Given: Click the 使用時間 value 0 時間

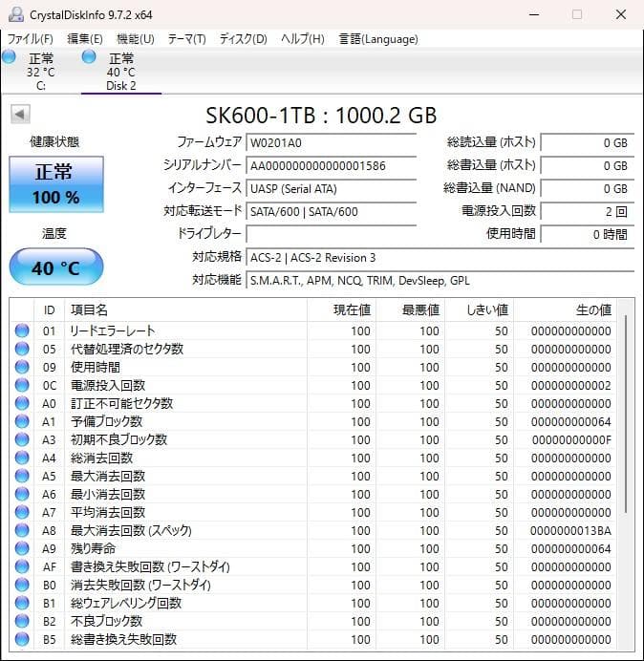Looking at the screenshot, I should (587, 234).
